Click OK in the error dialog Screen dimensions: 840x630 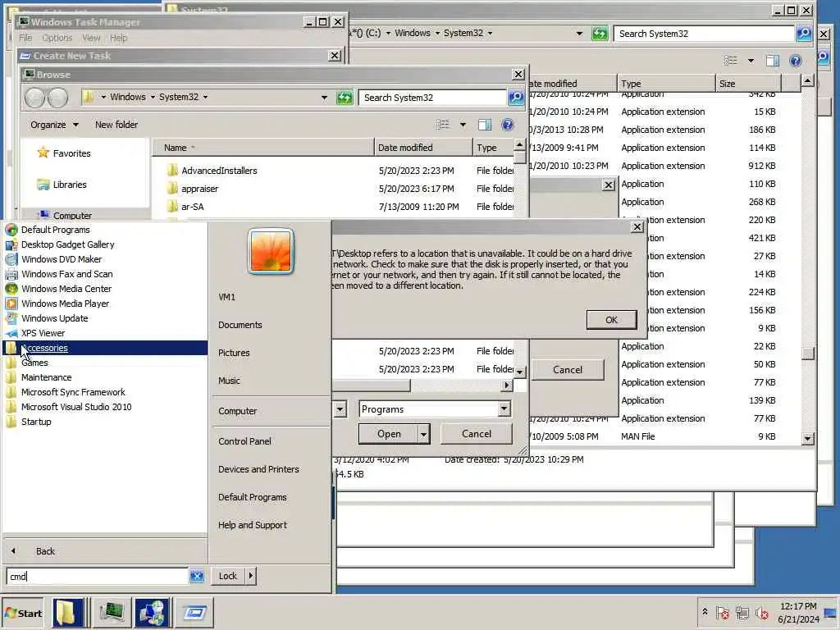click(611, 320)
